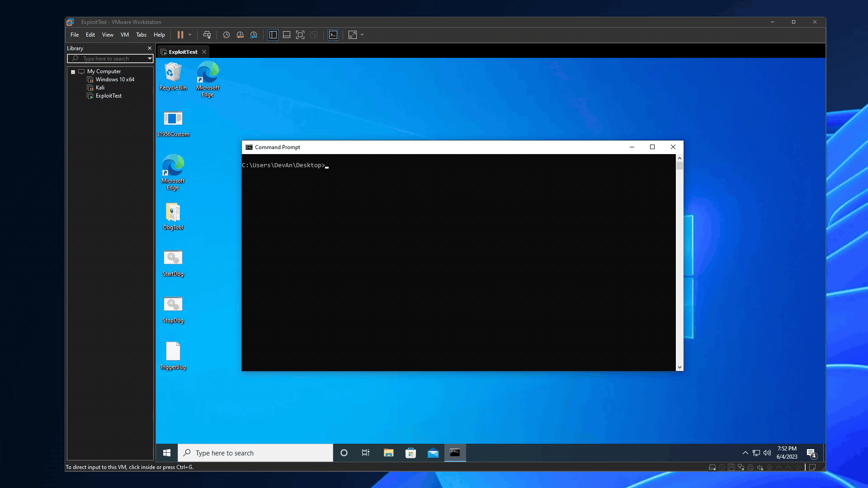The height and width of the screenshot is (488, 868).
Task: Open the guest clock showing 7:52 PM
Action: coord(787,453)
